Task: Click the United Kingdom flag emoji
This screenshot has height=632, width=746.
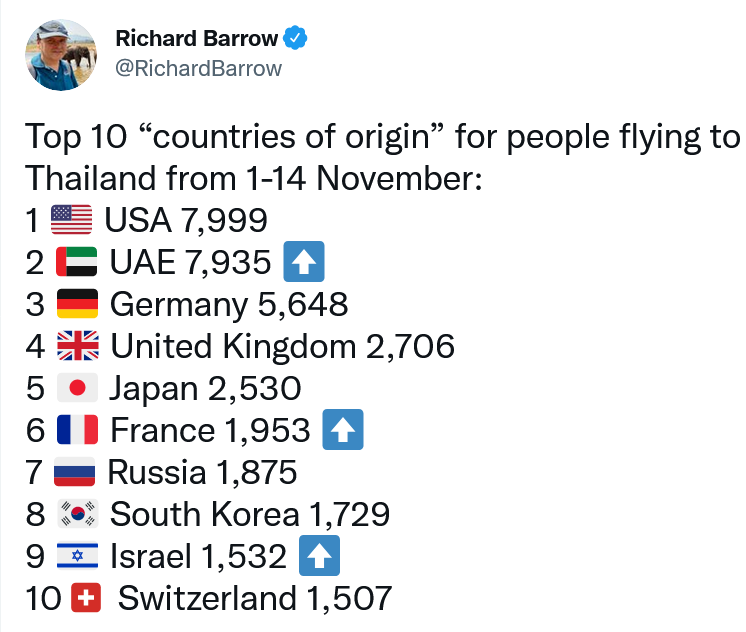Action: click(77, 346)
